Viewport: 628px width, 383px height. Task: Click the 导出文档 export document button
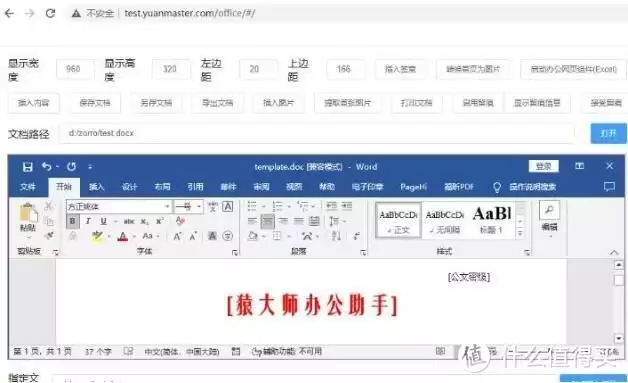(217, 103)
